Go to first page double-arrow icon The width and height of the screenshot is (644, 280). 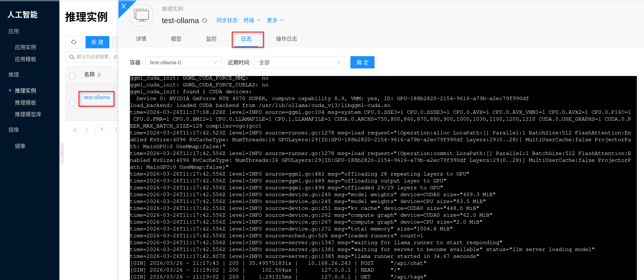pos(75,130)
